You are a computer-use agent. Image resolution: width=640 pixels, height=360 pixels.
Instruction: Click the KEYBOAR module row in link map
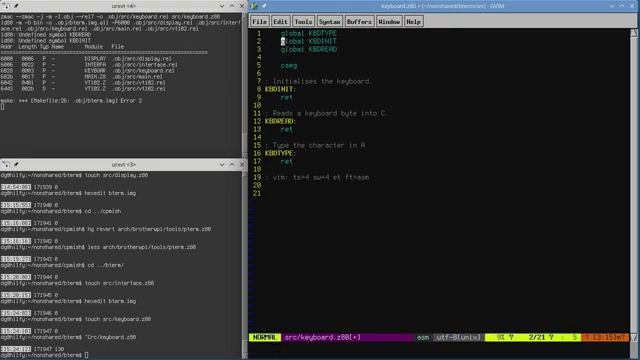click(x=88, y=71)
